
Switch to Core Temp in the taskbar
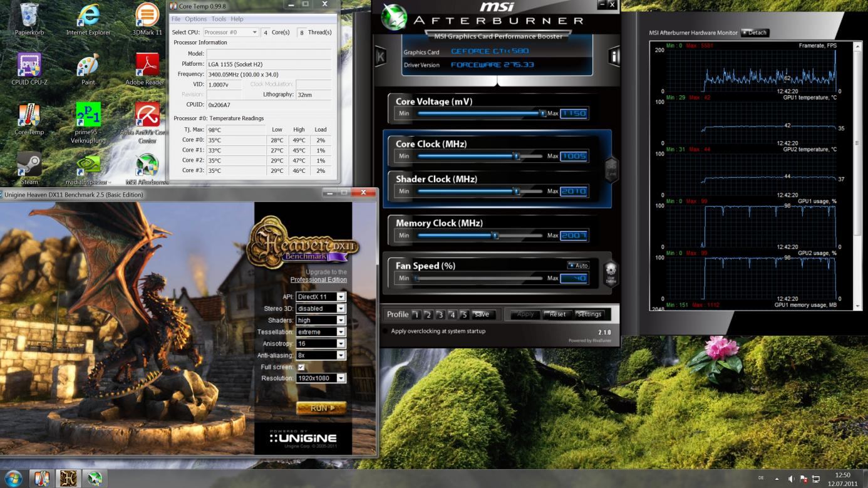[41, 479]
